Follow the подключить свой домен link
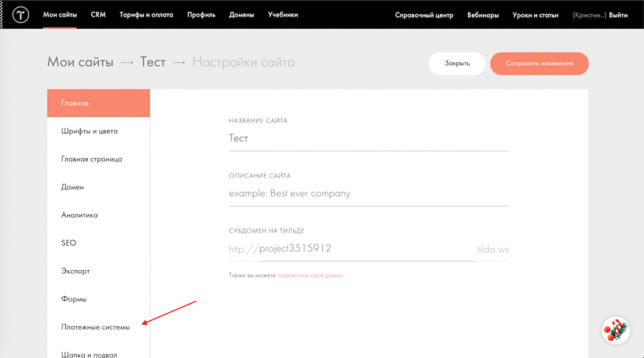 310,275
